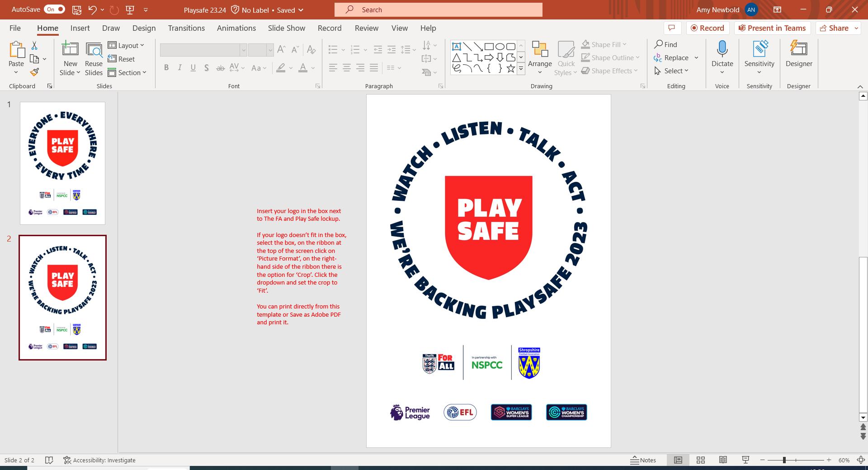Image resolution: width=868 pixels, height=470 pixels.
Task: Click the Undo arrow icon
Action: [92, 9]
